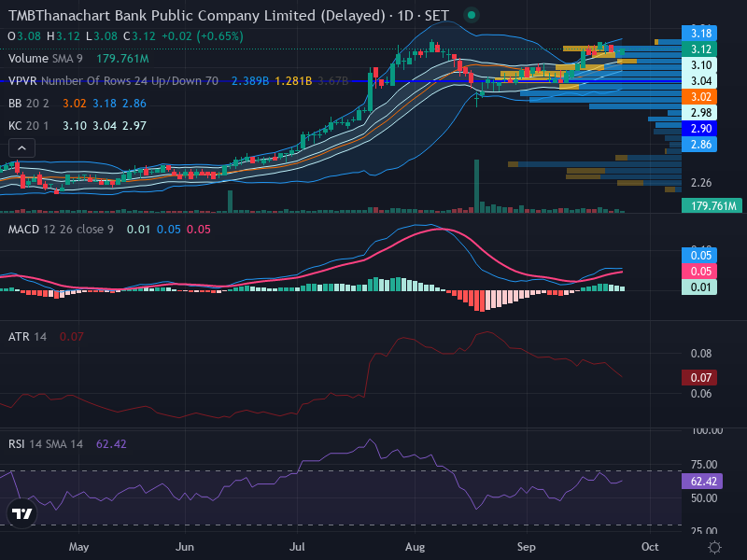Viewport: 747px width, 560px height.
Task: Click the green 0.01 value in MACD legend
Action: click(x=138, y=230)
